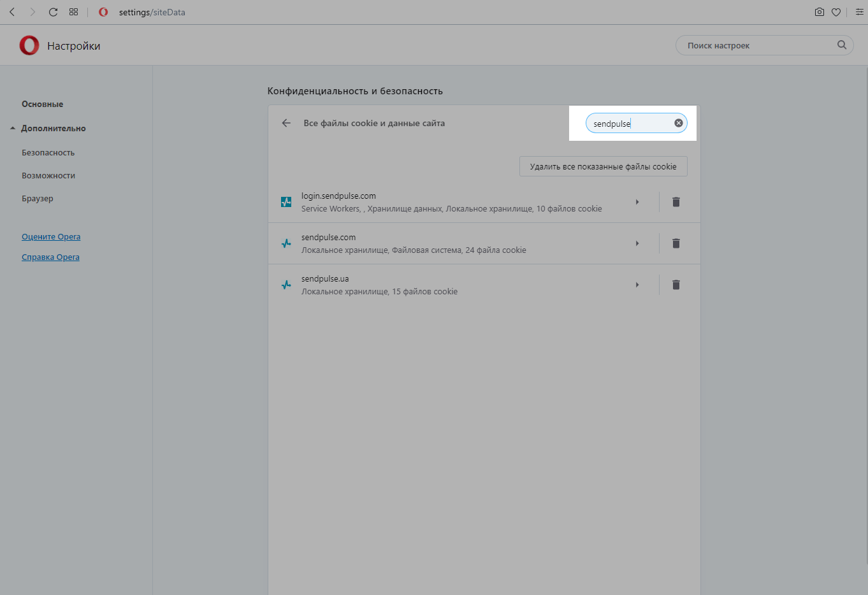This screenshot has width=868, height=595.
Task: Click Удалить все показанные файлы cookie
Action: [603, 166]
